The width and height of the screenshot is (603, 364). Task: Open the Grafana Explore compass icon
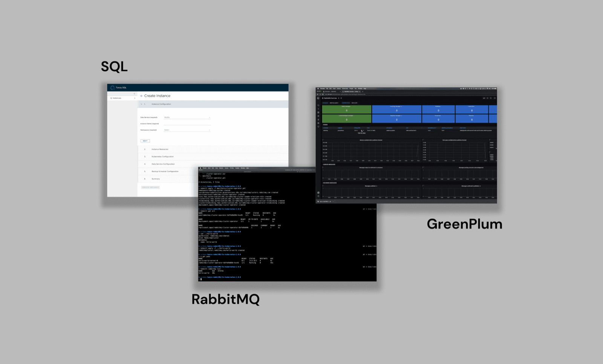(x=318, y=116)
